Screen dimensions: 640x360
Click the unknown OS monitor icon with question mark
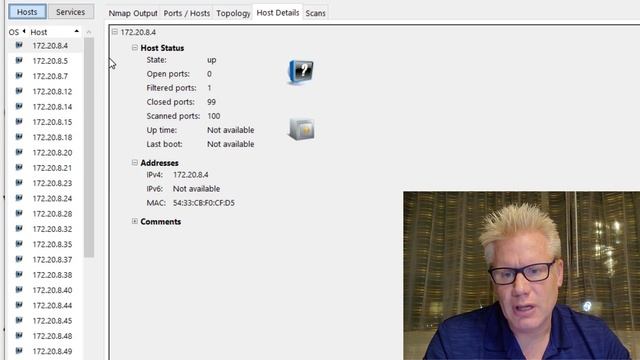(x=301, y=72)
